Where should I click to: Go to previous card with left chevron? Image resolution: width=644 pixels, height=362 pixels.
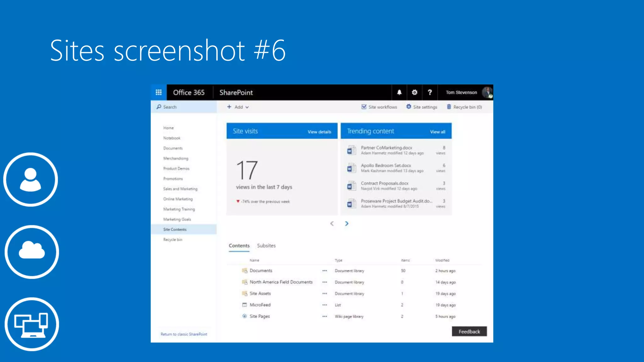332,223
